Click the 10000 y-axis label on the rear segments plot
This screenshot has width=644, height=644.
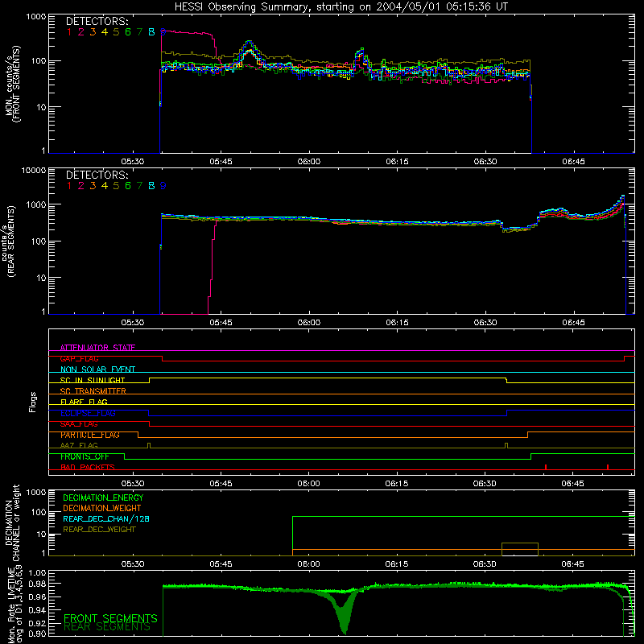(x=34, y=171)
